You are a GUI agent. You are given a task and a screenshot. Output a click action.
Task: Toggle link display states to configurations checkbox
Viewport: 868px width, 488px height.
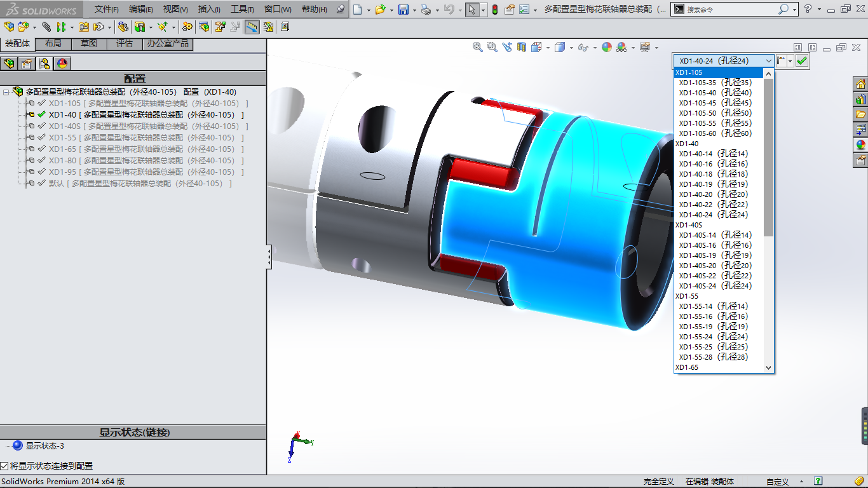4,466
